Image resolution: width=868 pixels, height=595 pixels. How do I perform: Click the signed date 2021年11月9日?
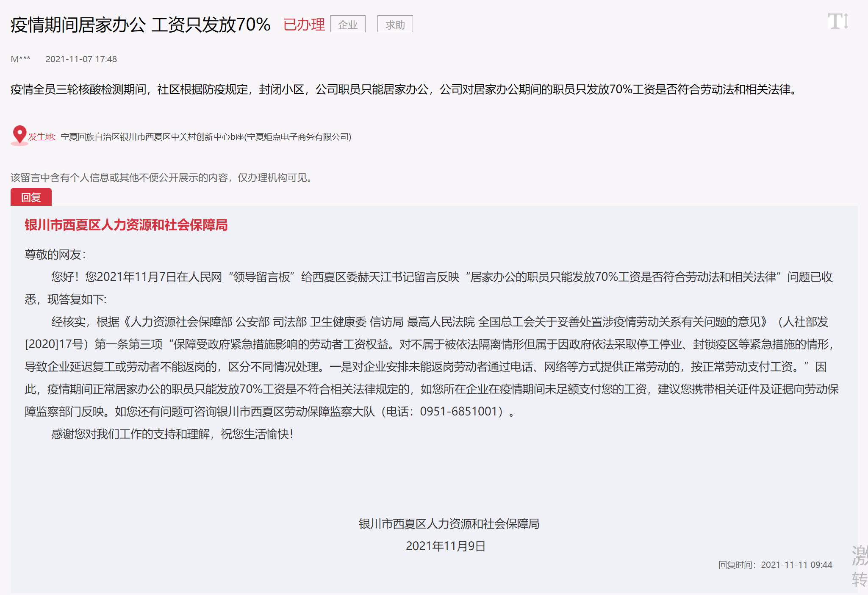point(445,546)
